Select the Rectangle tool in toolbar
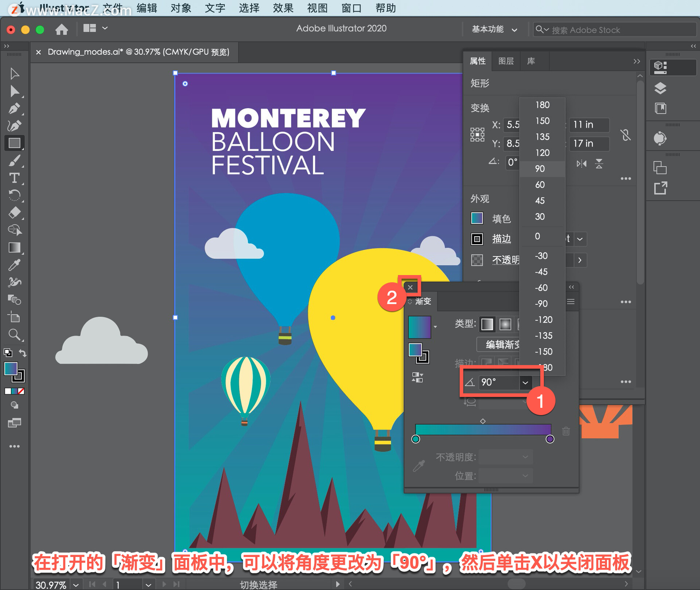 tap(14, 143)
